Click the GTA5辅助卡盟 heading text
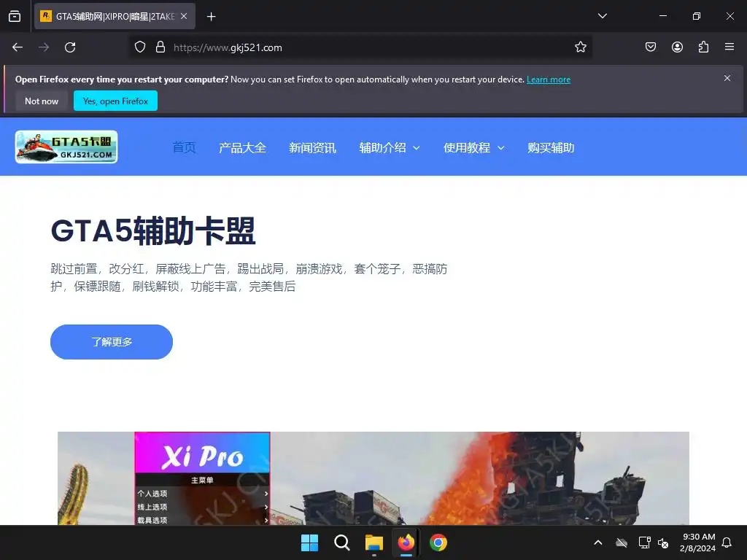Viewport: 747px width, 560px height. point(153,231)
